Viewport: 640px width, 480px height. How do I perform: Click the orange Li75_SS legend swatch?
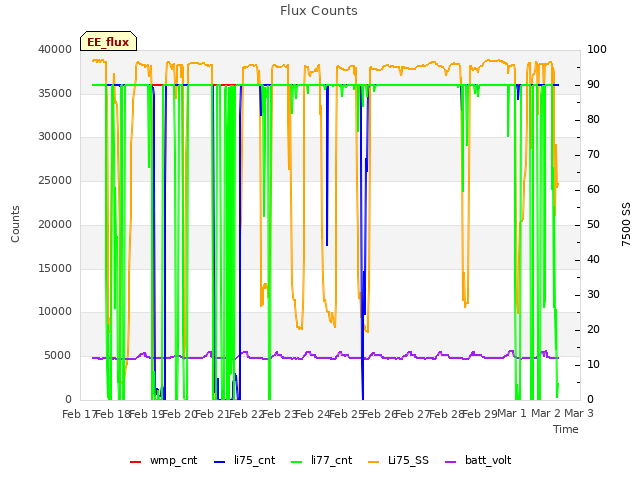click(x=373, y=462)
